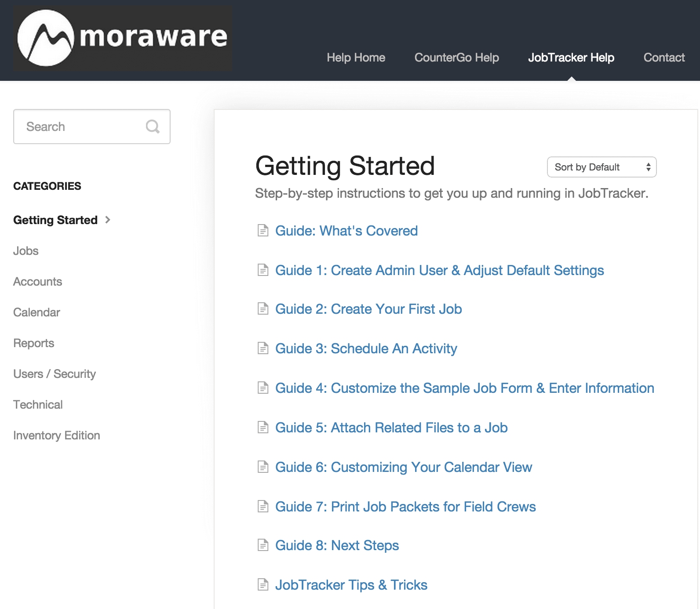The height and width of the screenshot is (609, 700).
Task: Click document icon beside Guide: What's Covered
Action: tap(263, 230)
